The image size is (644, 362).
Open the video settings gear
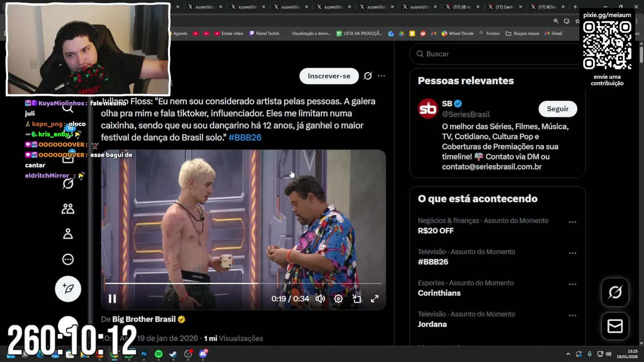coord(338,299)
